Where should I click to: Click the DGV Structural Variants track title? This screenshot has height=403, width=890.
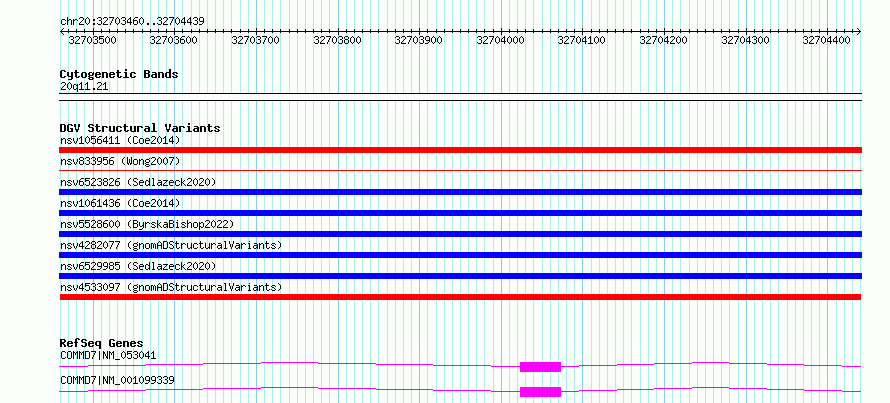[x=140, y=128]
